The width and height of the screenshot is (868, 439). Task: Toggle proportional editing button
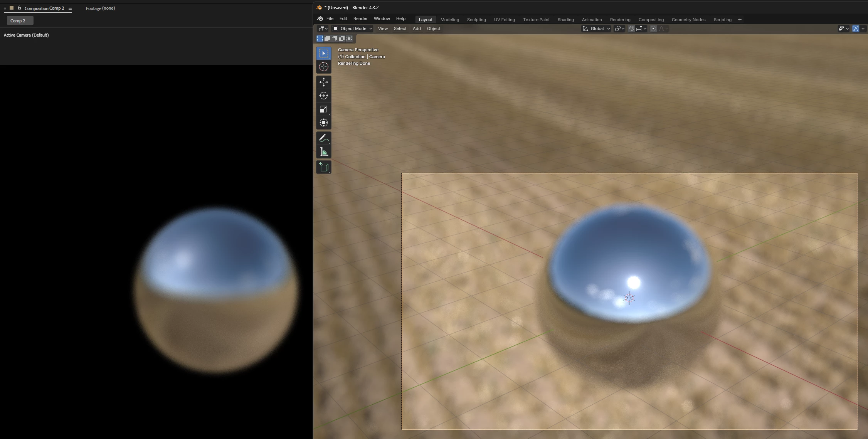point(653,29)
